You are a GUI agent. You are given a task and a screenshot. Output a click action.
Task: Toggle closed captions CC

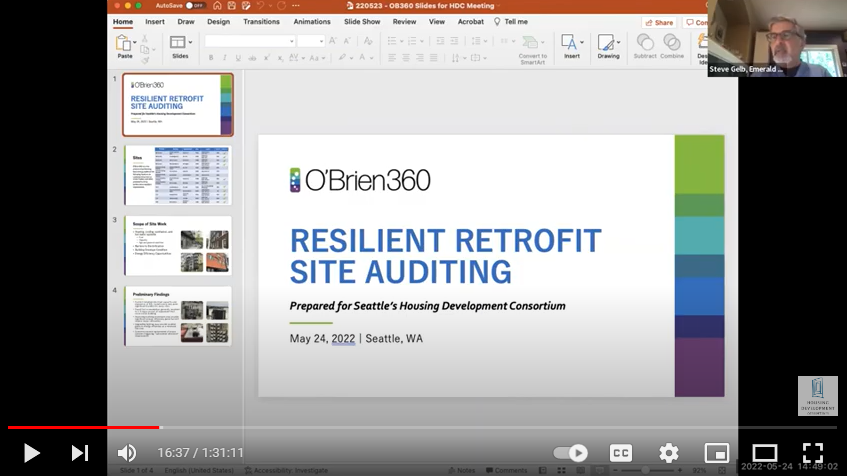click(621, 453)
